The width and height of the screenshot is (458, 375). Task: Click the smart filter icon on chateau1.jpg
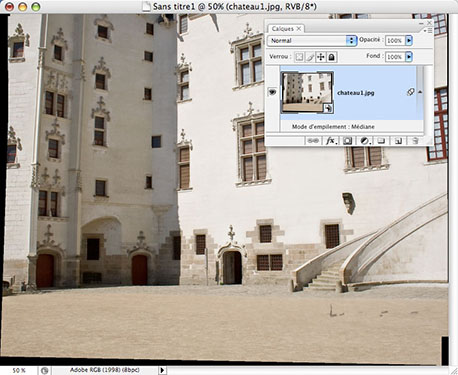(x=410, y=92)
